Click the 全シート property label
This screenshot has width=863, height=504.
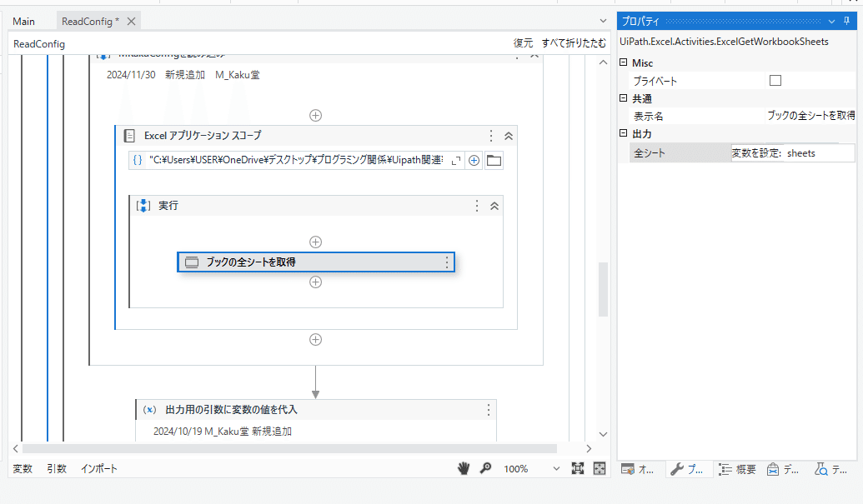(x=650, y=153)
